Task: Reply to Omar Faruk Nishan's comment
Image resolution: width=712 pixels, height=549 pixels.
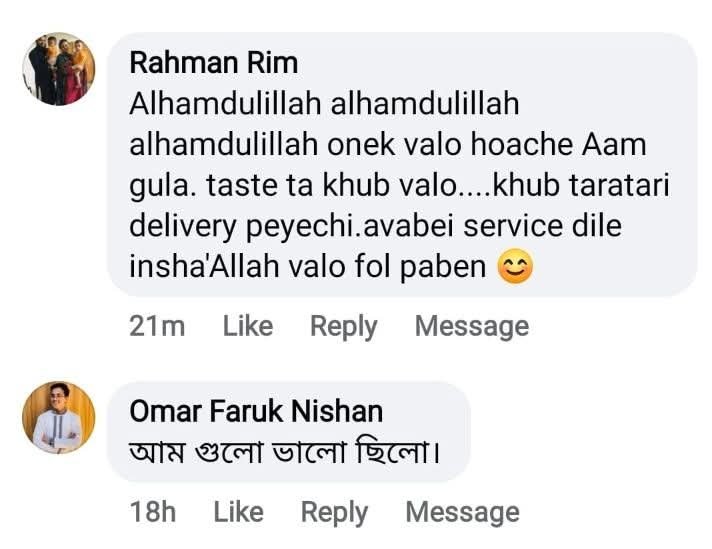Action: click(335, 513)
